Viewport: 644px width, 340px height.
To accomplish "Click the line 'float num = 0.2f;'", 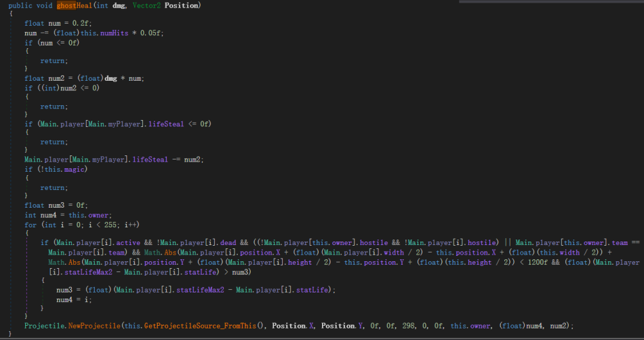I will point(58,24).
